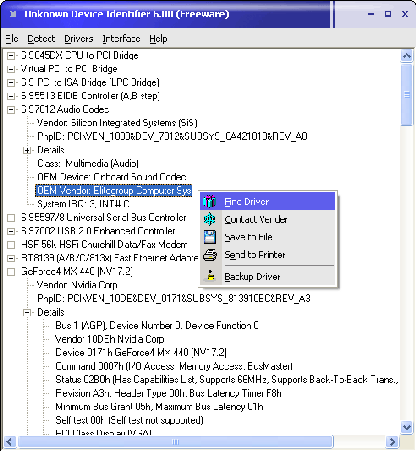Screen dimensions: 416x451
Task: Click the Send to Printer icon
Action: pyautogui.click(x=210, y=255)
